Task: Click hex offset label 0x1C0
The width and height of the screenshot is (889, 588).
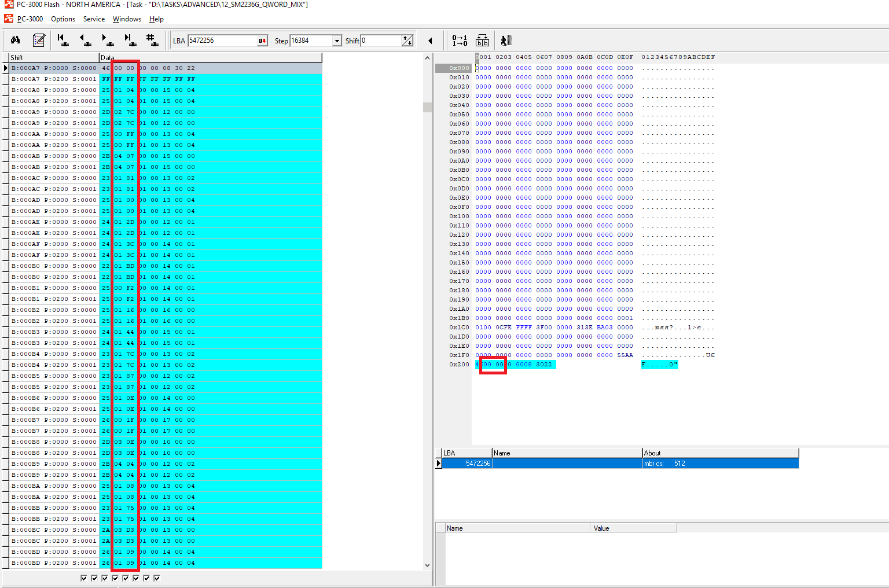Action: coord(460,327)
